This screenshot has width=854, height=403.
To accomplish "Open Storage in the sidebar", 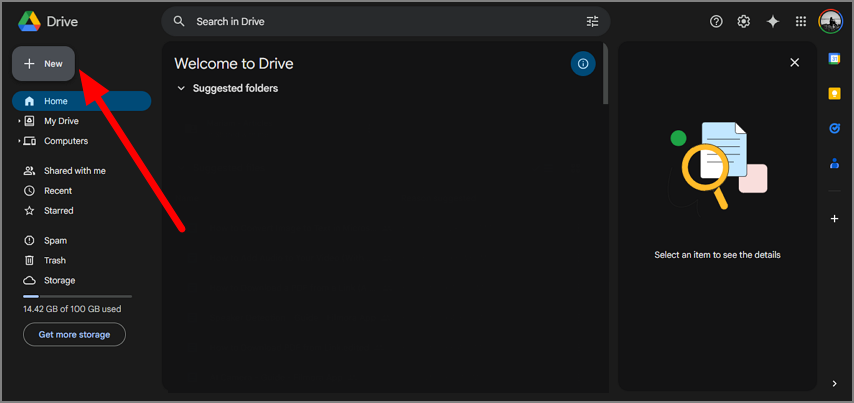I will [x=82, y=280].
